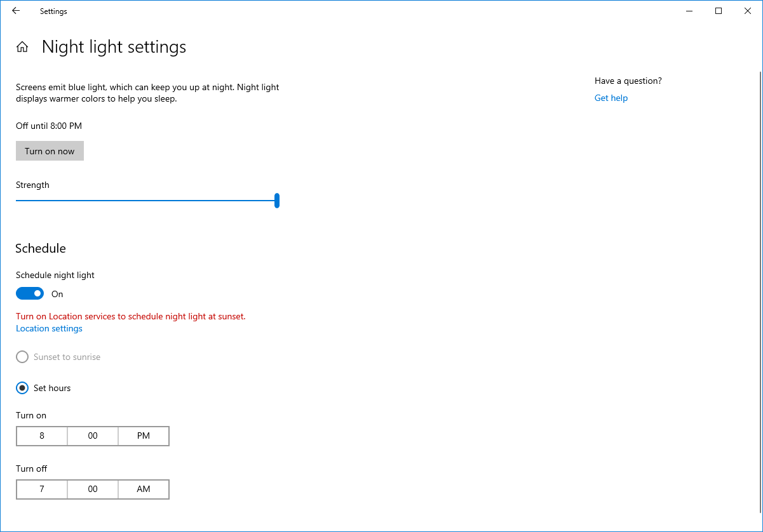763x532 pixels.
Task: Click the Settings title in the title bar
Action: tap(53, 11)
